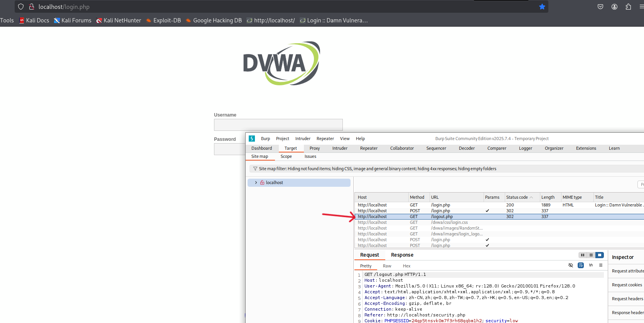Toggle word wrap in message editor

pyautogui.click(x=581, y=265)
